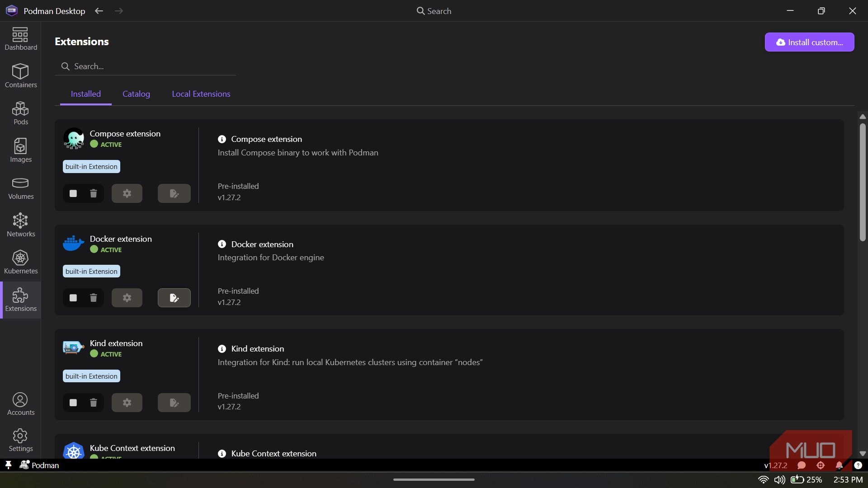Click the top Search bar
The height and width of the screenshot is (488, 868).
[x=434, y=11]
